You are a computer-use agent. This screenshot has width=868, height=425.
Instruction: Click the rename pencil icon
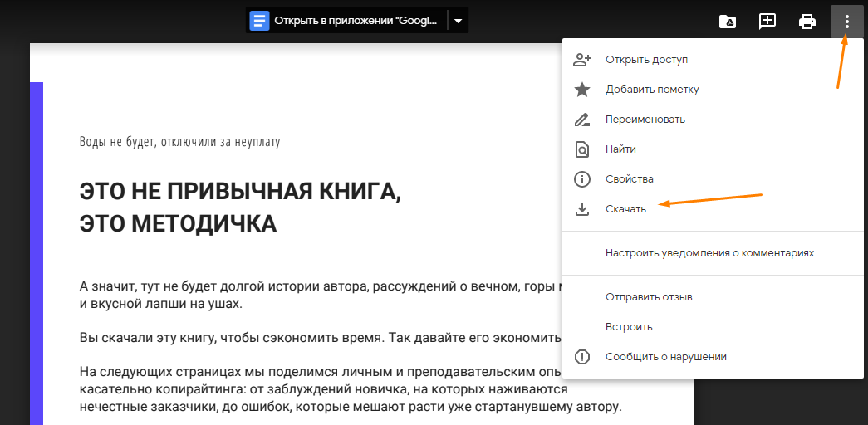pos(582,120)
